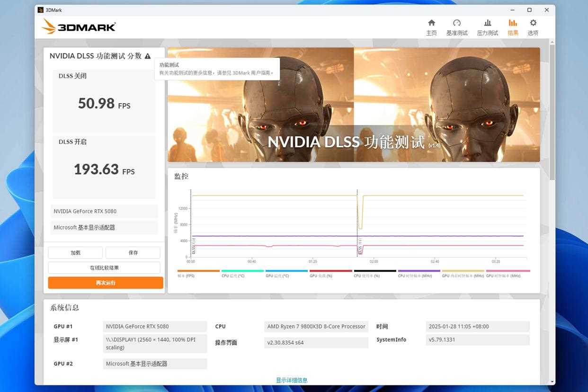Toggle the 帧率 (FPS) orange legend line
This screenshot has width=588, height=392.
point(198,271)
